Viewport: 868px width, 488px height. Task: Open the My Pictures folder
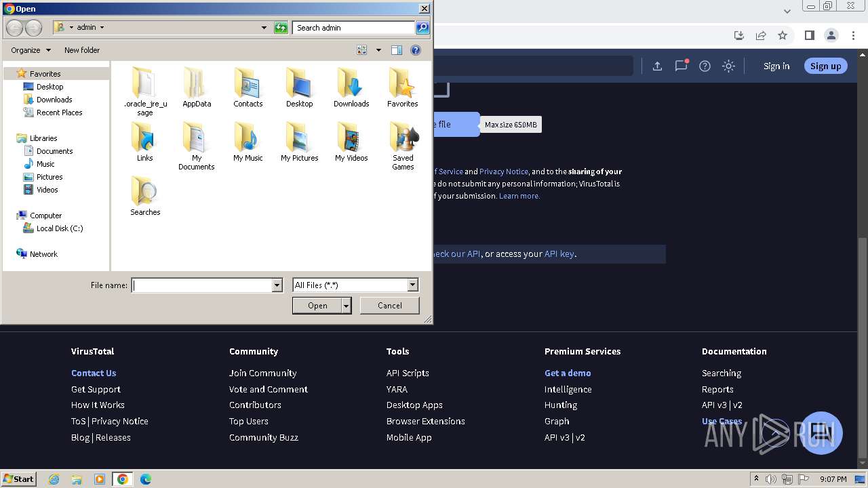tap(299, 141)
